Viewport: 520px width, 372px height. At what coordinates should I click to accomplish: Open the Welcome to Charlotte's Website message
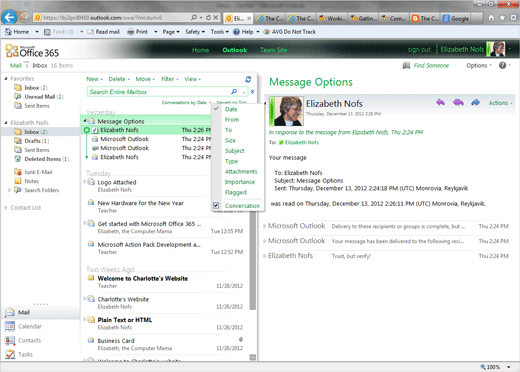click(x=165, y=282)
